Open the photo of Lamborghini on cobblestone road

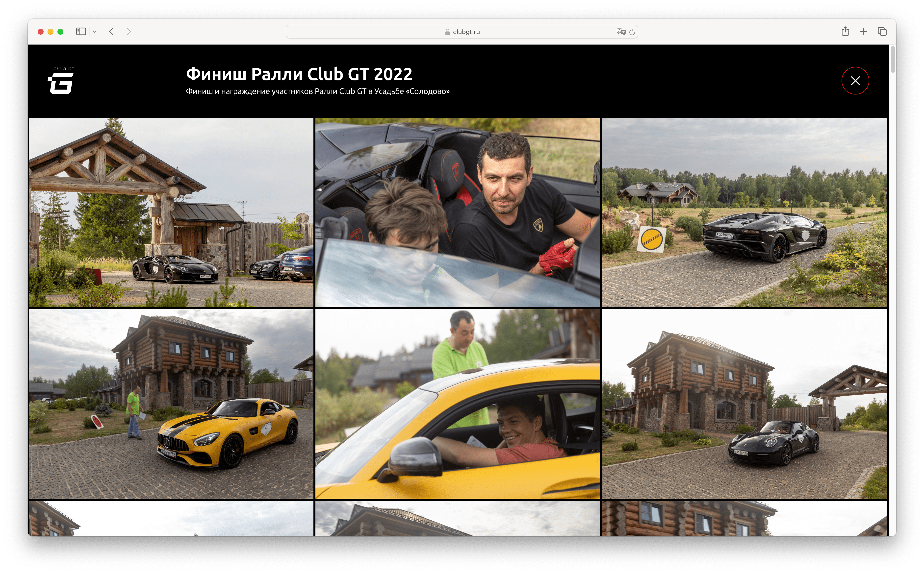[744, 212]
